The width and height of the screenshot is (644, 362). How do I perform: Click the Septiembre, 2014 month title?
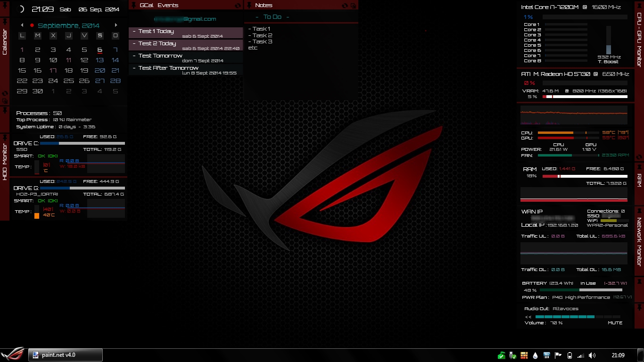coord(69,25)
